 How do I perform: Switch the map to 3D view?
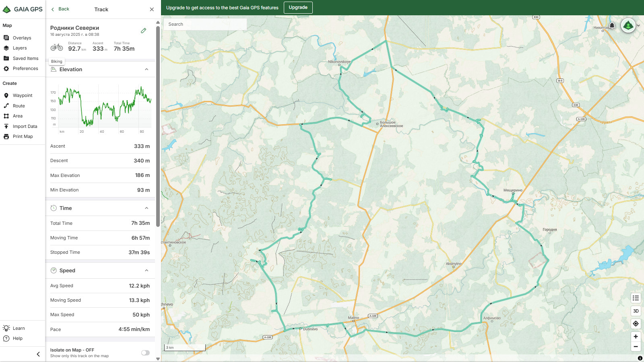click(636, 311)
